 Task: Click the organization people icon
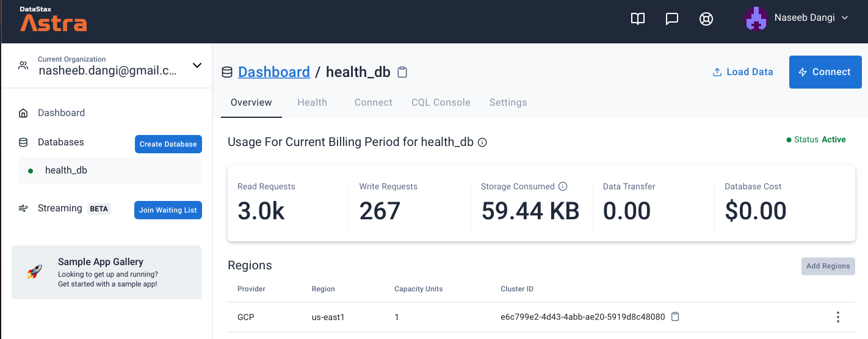coord(23,65)
